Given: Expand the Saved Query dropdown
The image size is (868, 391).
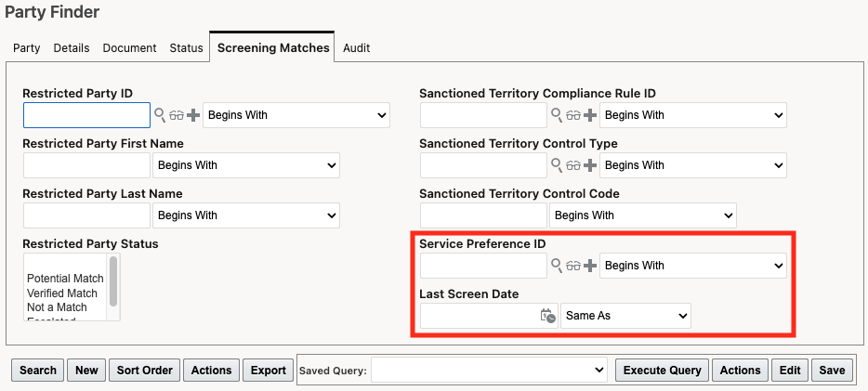Looking at the screenshot, I should click(489, 370).
